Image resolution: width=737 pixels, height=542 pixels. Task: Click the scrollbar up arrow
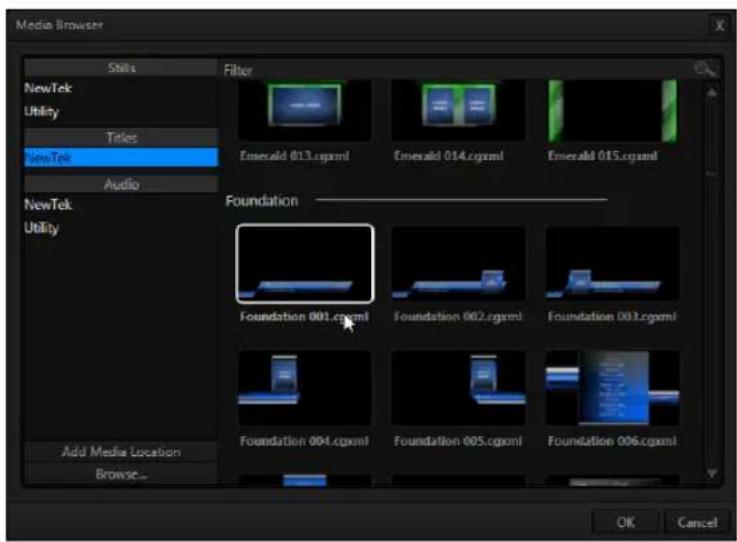click(712, 92)
